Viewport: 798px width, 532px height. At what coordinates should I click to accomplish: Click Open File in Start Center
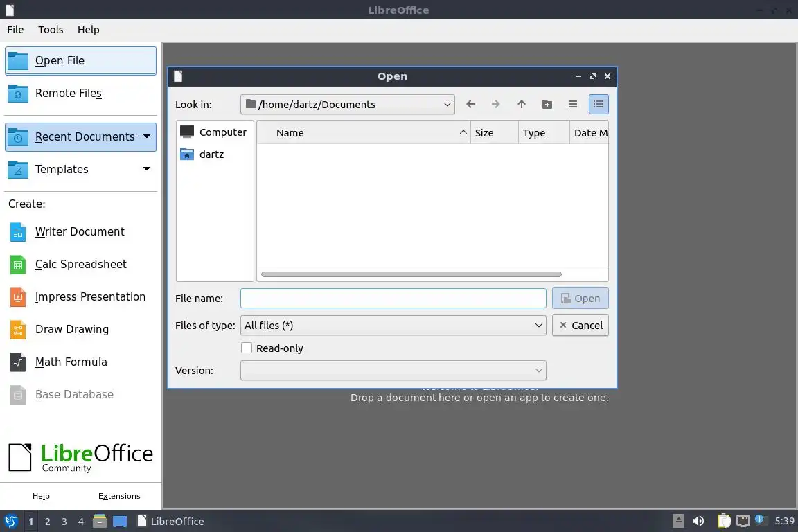pos(80,60)
